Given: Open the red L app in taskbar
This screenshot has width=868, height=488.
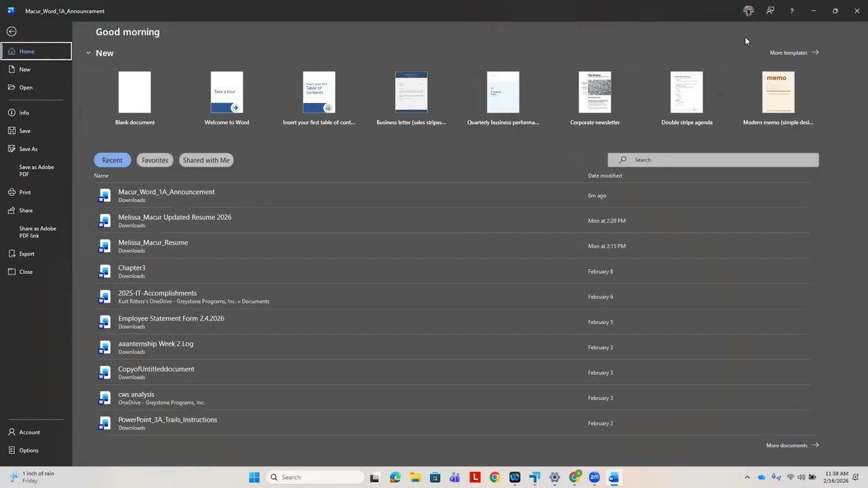Looking at the screenshot, I should tap(475, 477).
